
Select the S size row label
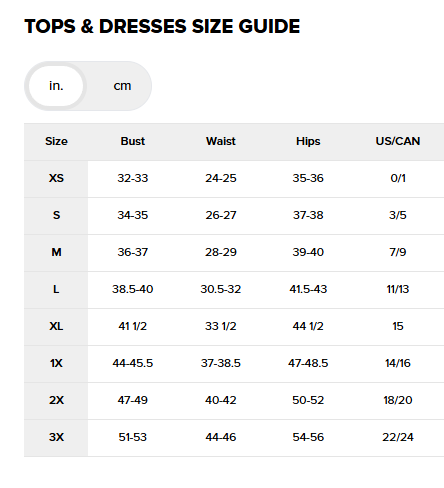(x=56, y=215)
